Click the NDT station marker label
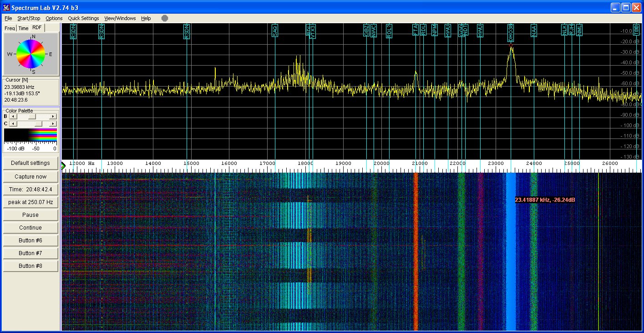The width and height of the screenshot is (644, 333). [465, 31]
